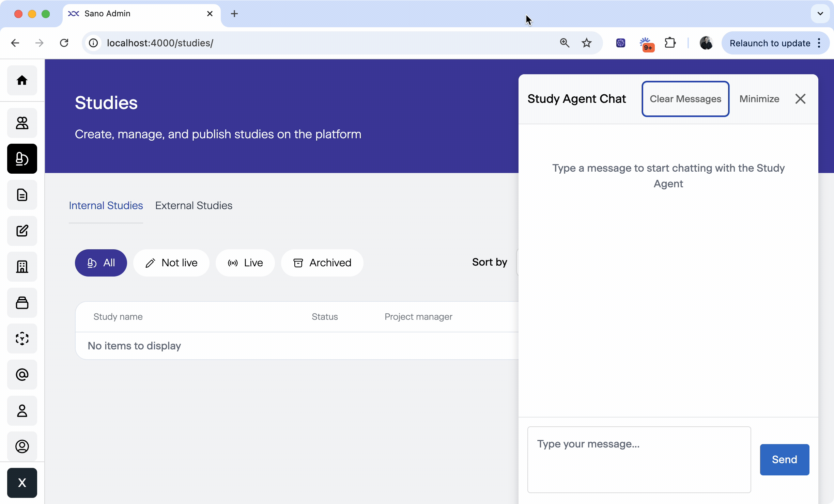
Task: Open the Organizations building icon
Action: coord(22,267)
